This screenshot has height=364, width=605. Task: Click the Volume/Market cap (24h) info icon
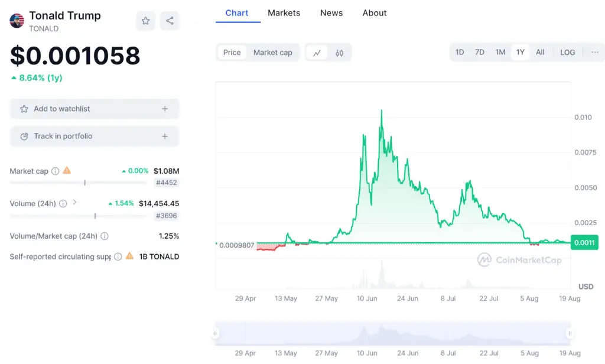[105, 236]
